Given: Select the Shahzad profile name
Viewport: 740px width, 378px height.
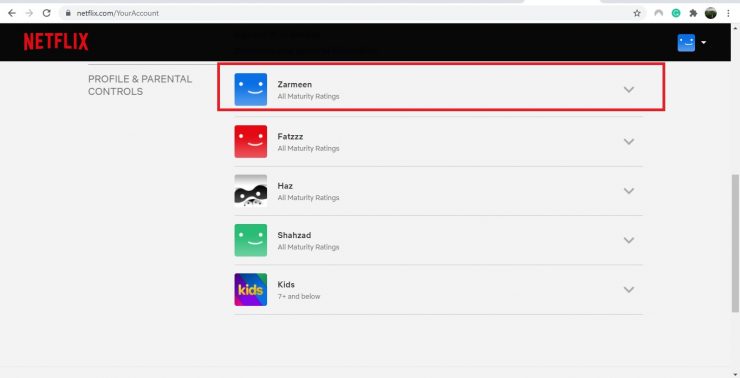Looking at the screenshot, I should (294, 235).
